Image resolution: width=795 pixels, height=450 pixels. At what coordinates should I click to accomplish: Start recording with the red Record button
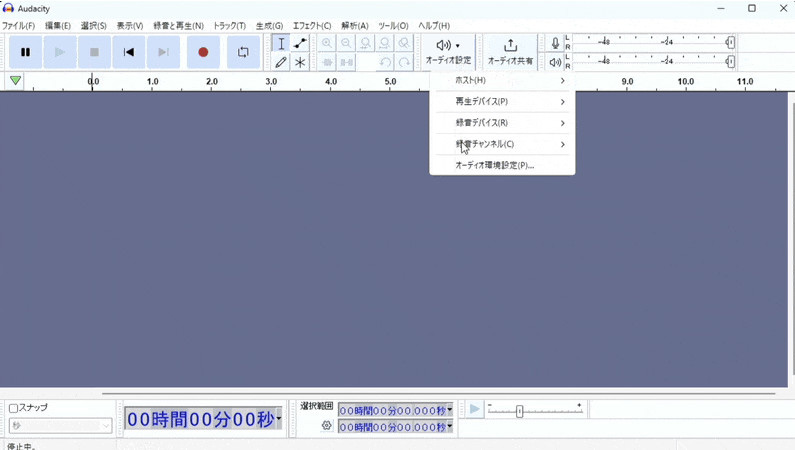[203, 52]
